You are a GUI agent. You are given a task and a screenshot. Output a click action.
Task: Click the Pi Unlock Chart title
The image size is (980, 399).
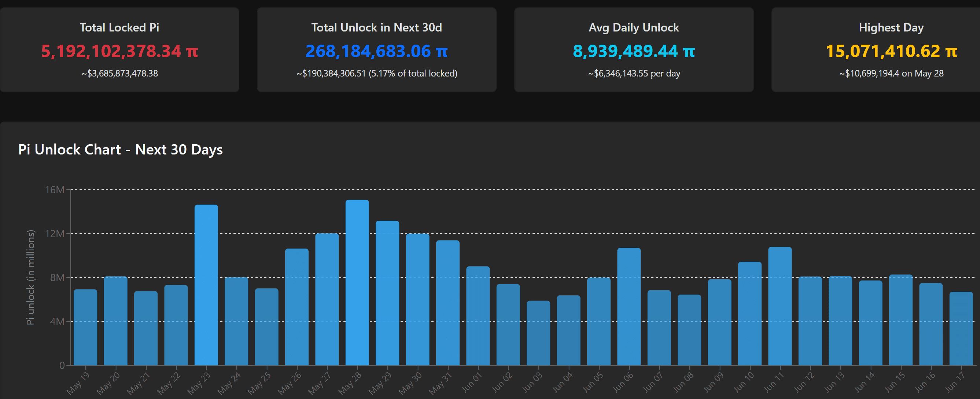point(120,150)
